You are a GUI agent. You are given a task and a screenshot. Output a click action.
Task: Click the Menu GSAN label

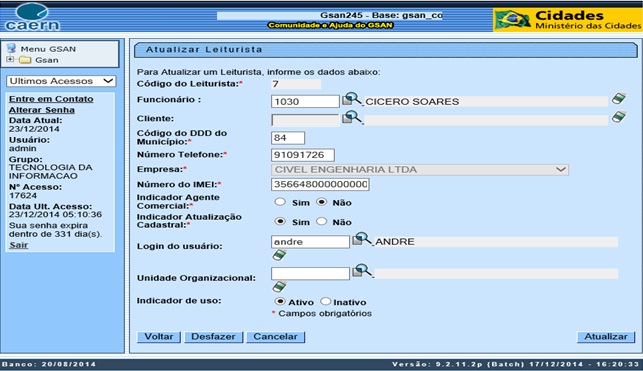coord(48,49)
